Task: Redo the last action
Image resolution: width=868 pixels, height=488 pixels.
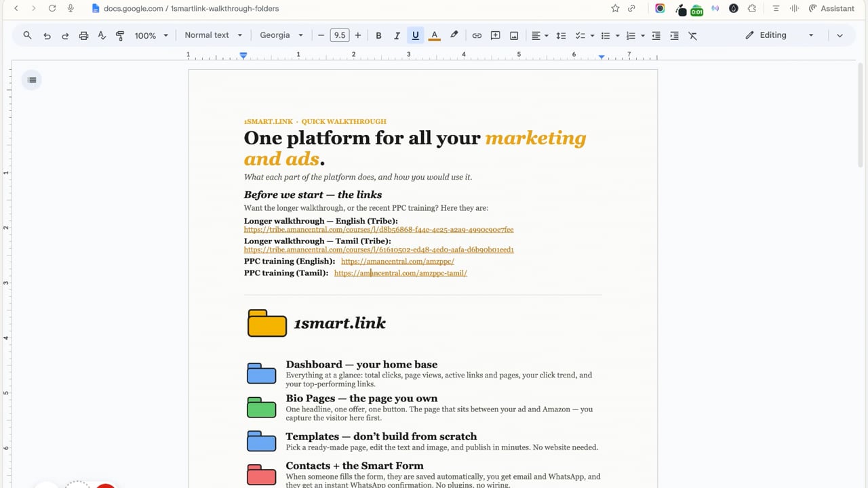Action: click(x=65, y=35)
